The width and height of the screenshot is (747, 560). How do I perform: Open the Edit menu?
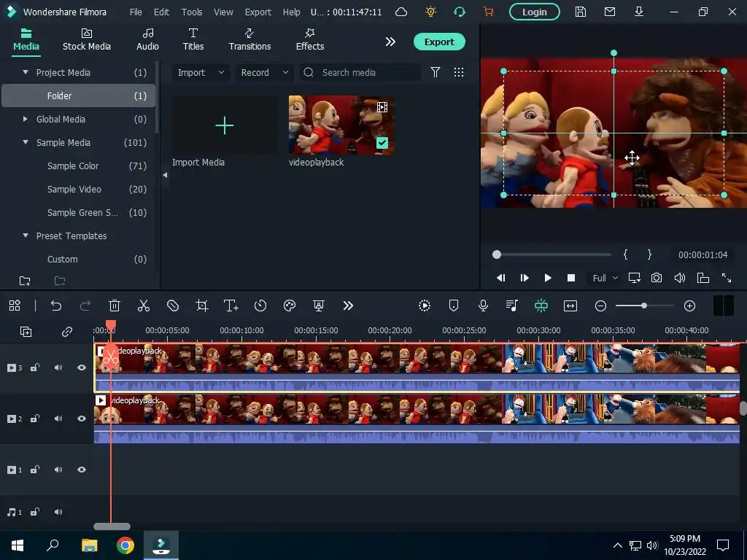161,12
